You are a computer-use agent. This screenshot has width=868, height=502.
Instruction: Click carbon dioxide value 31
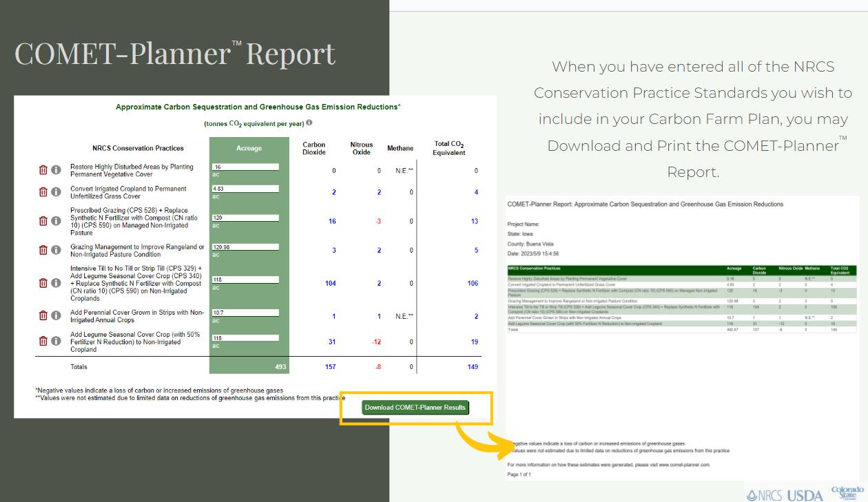pos(332,342)
